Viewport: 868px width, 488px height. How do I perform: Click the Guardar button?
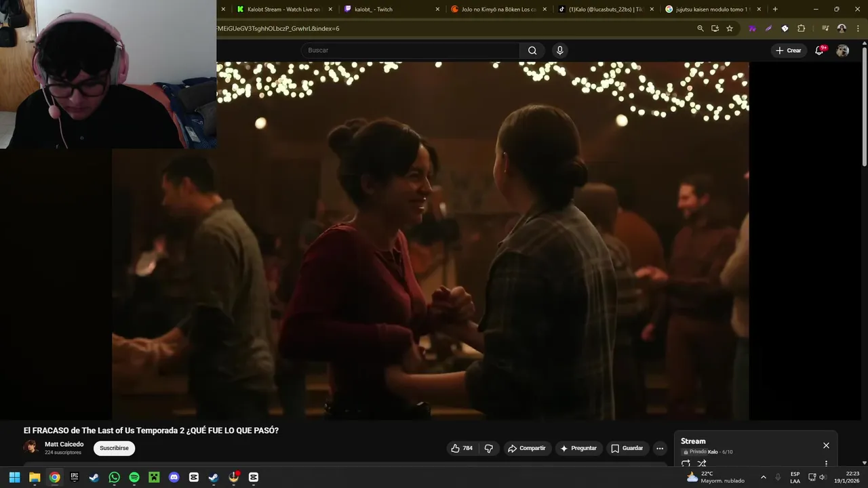(x=627, y=448)
